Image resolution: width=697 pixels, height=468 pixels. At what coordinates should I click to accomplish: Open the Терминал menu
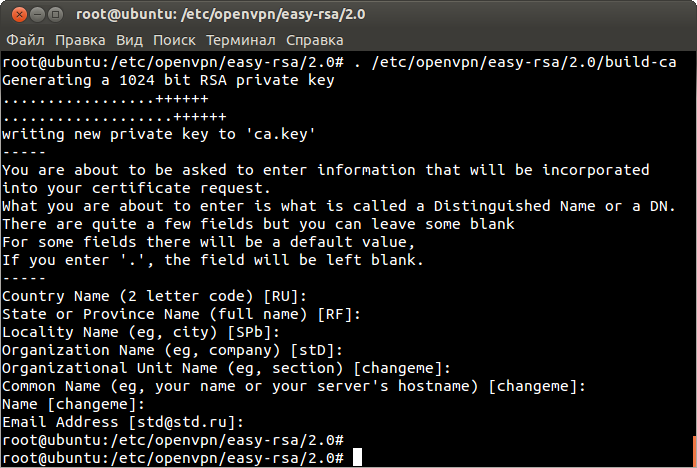click(241, 40)
